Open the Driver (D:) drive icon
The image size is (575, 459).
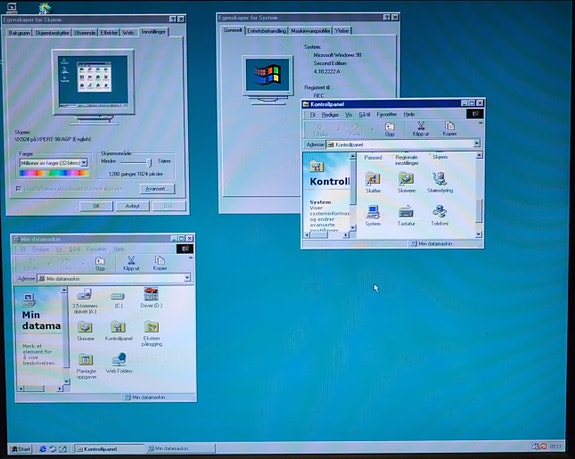pos(151,298)
